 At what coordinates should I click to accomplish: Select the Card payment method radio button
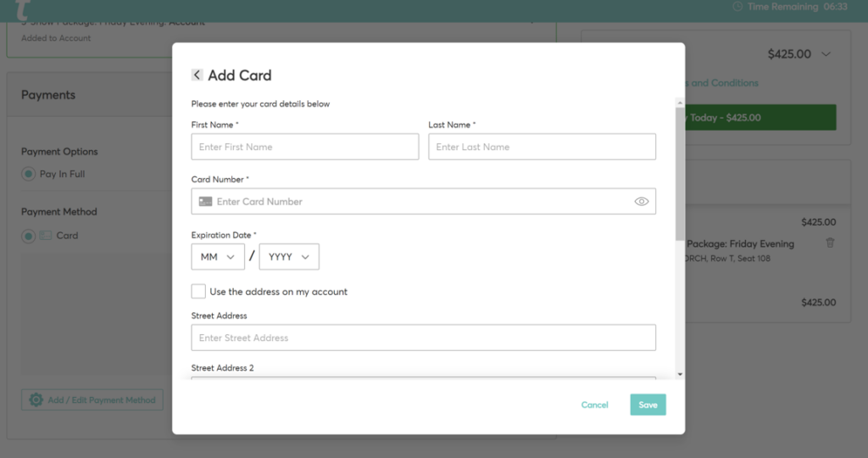(29, 236)
